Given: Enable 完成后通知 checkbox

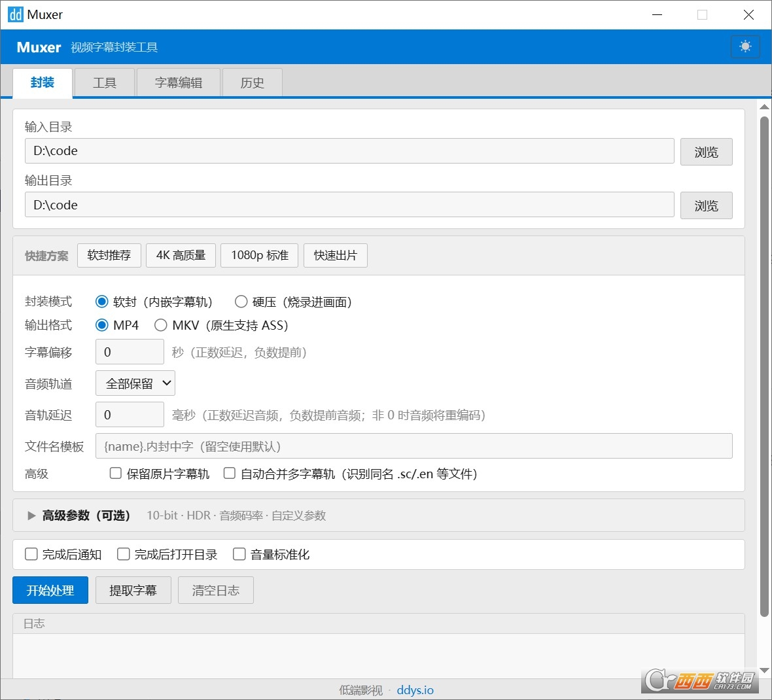Looking at the screenshot, I should click(x=31, y=554).
